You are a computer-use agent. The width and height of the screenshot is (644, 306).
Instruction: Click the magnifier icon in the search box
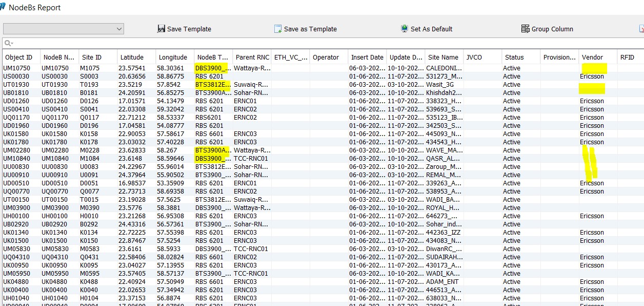point(8,43)
